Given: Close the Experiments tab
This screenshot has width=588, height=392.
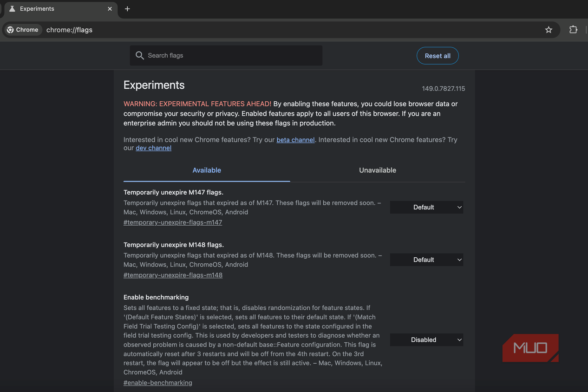Looking at the screenshot, I should pyautogui.click(x=110, y=9).
